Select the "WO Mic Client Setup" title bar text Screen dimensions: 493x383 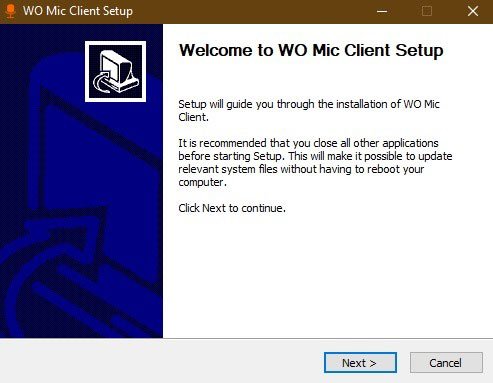point(78,11)
